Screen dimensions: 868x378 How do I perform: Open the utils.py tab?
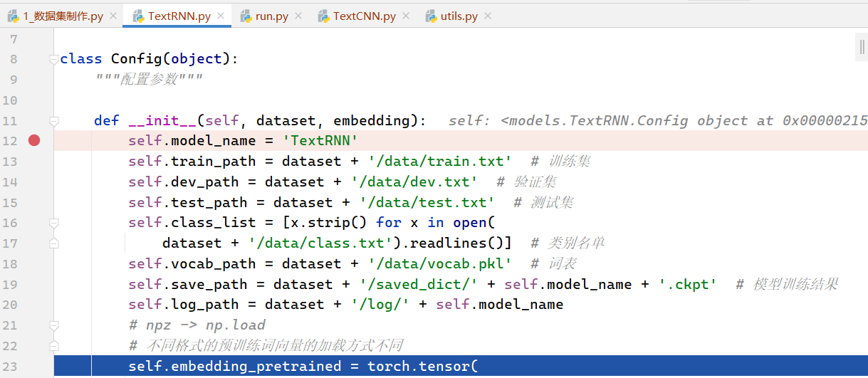tap(461, 16)
